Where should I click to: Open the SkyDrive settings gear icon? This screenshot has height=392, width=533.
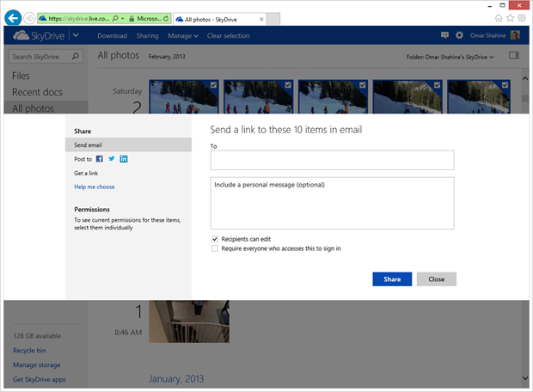459,35
